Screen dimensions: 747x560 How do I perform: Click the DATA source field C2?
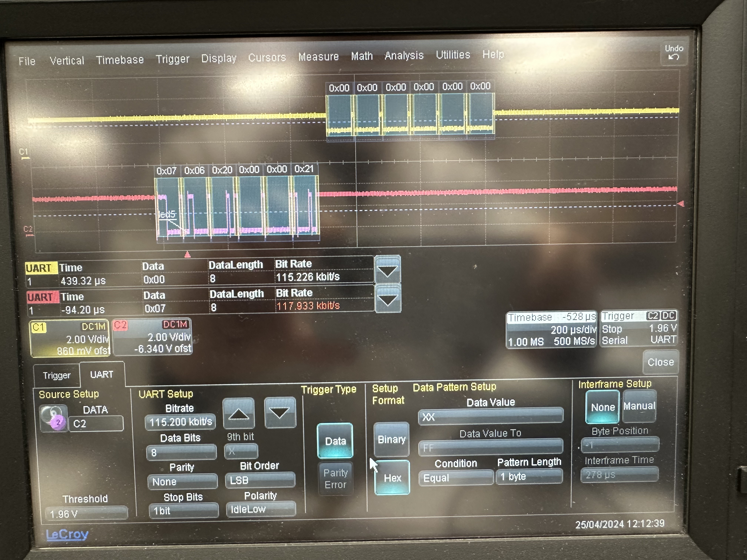(96, 423)
